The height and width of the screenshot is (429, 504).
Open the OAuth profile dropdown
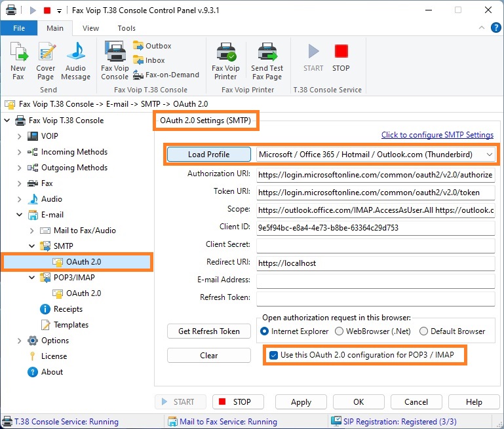[489, 155]
